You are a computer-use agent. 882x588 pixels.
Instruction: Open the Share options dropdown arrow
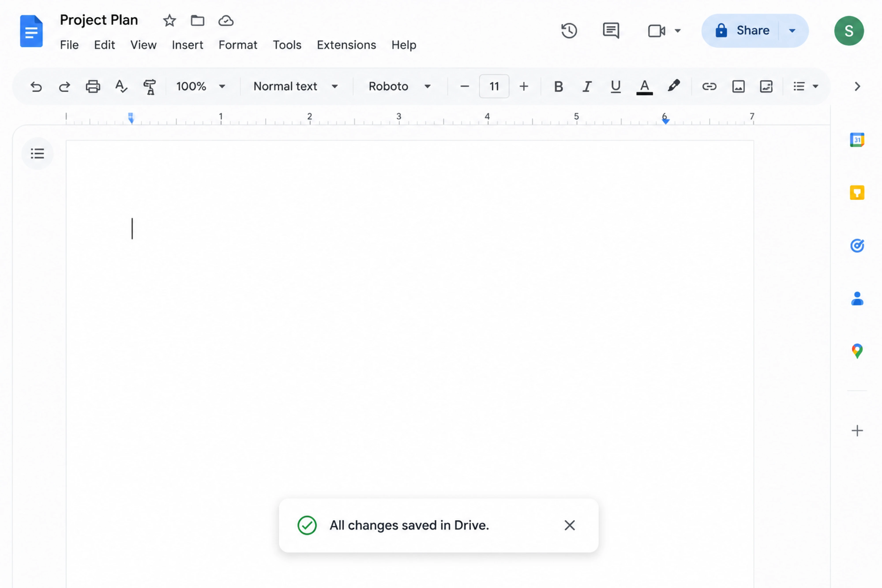792,31
